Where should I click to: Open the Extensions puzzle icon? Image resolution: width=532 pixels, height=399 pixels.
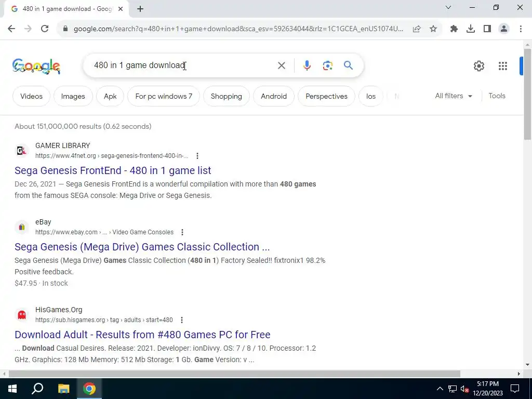[x=454, y=29]
